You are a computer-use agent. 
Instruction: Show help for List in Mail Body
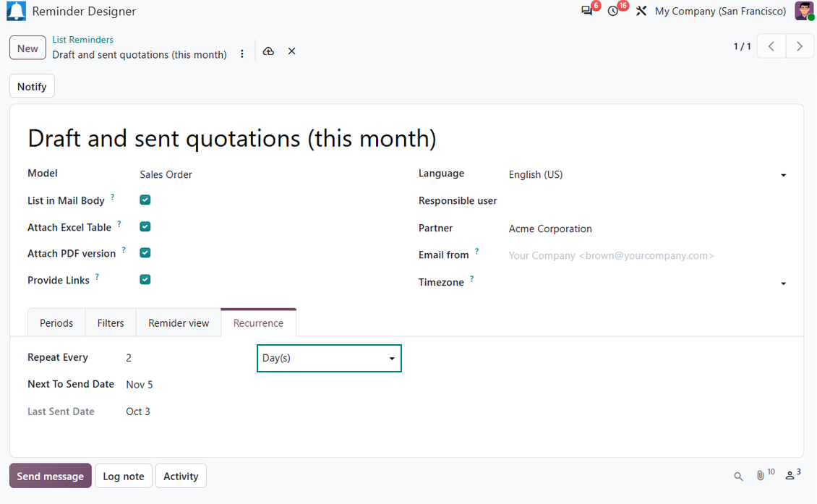pyautogui.click(x=113, y=197)
